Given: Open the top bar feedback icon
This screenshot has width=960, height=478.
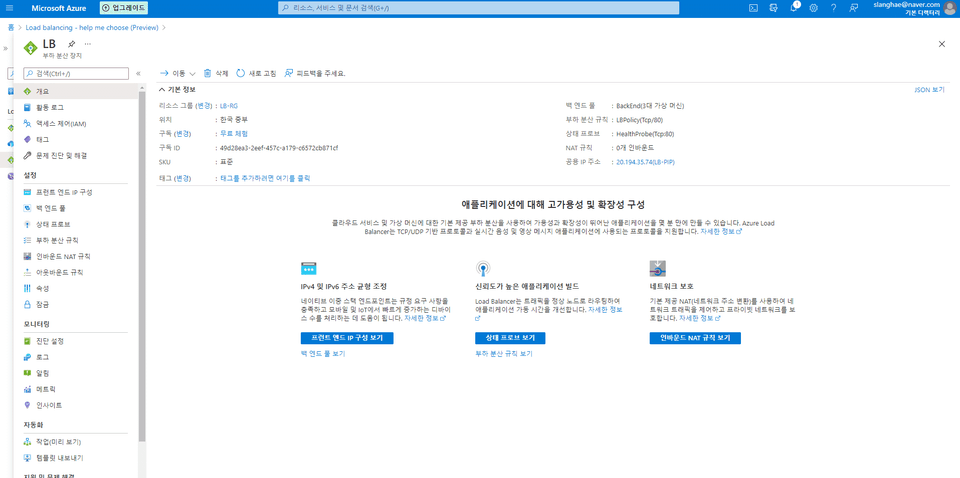Looking at the screenshot, I should pyautogui.click(x=853, y=8).
